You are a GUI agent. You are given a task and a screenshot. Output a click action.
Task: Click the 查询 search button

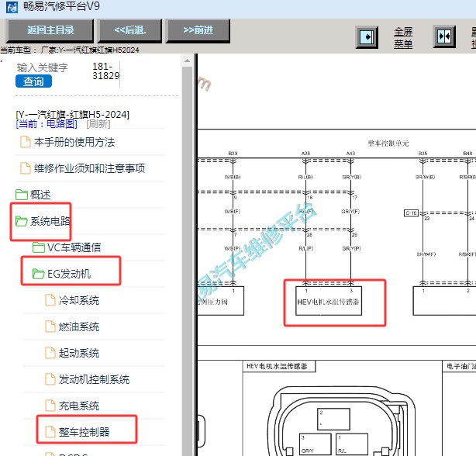point(33,81)
